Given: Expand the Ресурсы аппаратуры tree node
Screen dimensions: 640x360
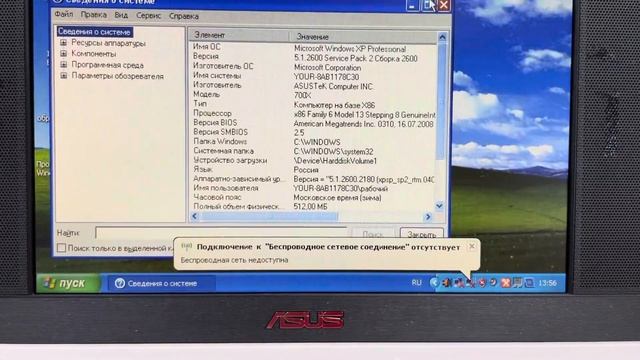Looking at the screenshot, I should coord(64,43).
